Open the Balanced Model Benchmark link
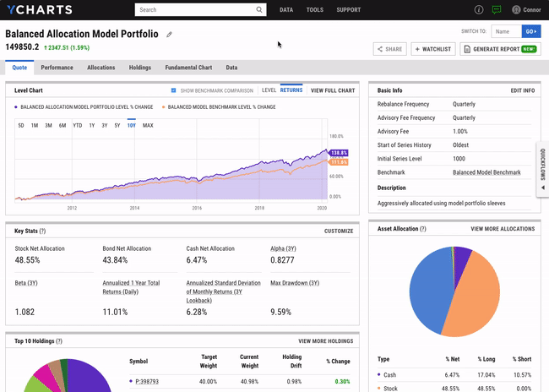549x392 pixels. coord(486,172)
